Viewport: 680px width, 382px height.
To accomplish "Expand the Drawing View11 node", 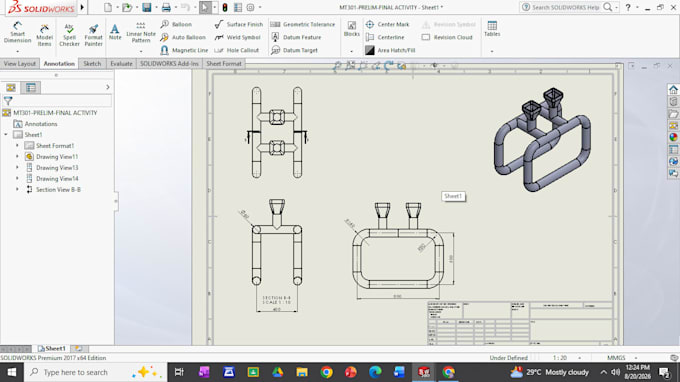I will pyautogui.click(x=17, y=157).
